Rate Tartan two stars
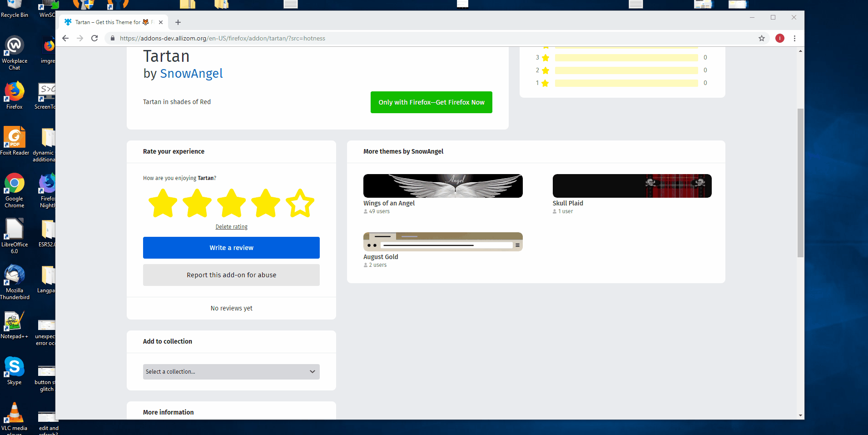The image size is (868, 435). click(197, 203)
